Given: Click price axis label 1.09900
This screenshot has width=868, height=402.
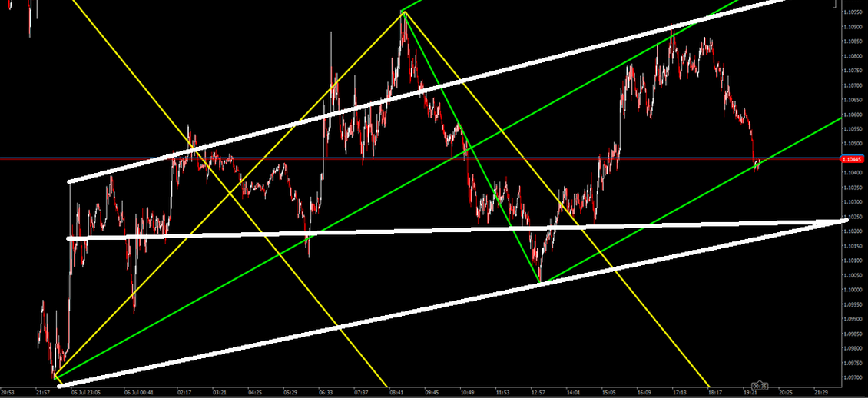Looking at the screenshot, I should tap(853, 319).
